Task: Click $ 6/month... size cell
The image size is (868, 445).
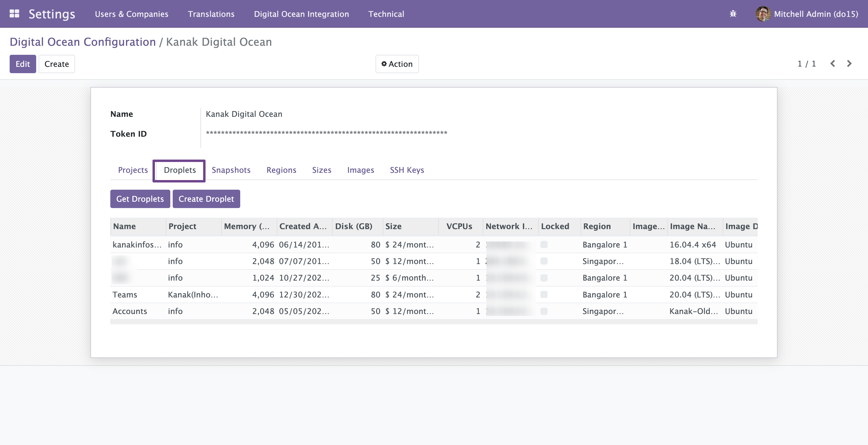Action: pyautogui.click(x=409, y=278)
